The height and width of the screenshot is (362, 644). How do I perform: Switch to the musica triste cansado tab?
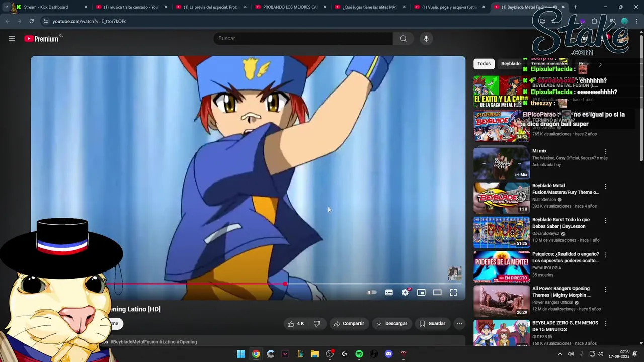[131, 7]
